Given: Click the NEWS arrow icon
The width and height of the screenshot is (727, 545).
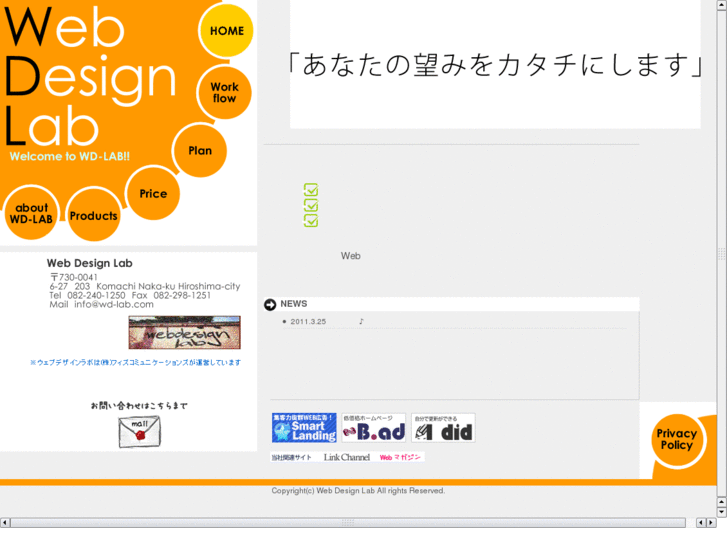Looking at the screenshot, I should click(270, 304).
